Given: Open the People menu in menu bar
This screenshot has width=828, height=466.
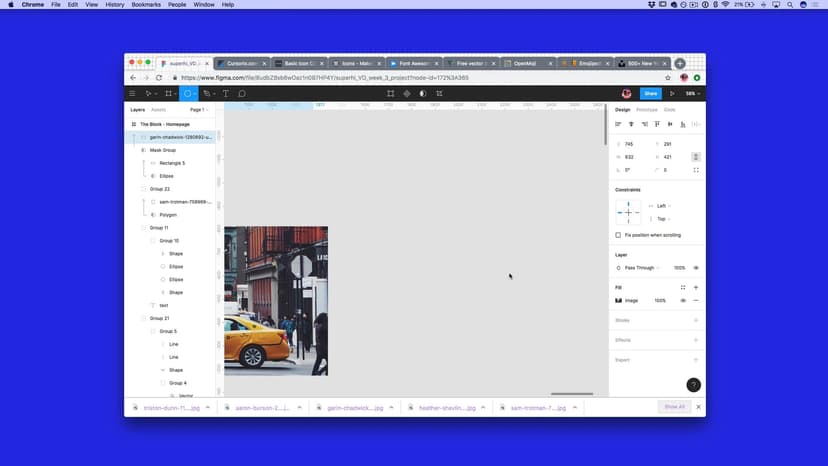Looking at the screenshot, I should 177,5.
